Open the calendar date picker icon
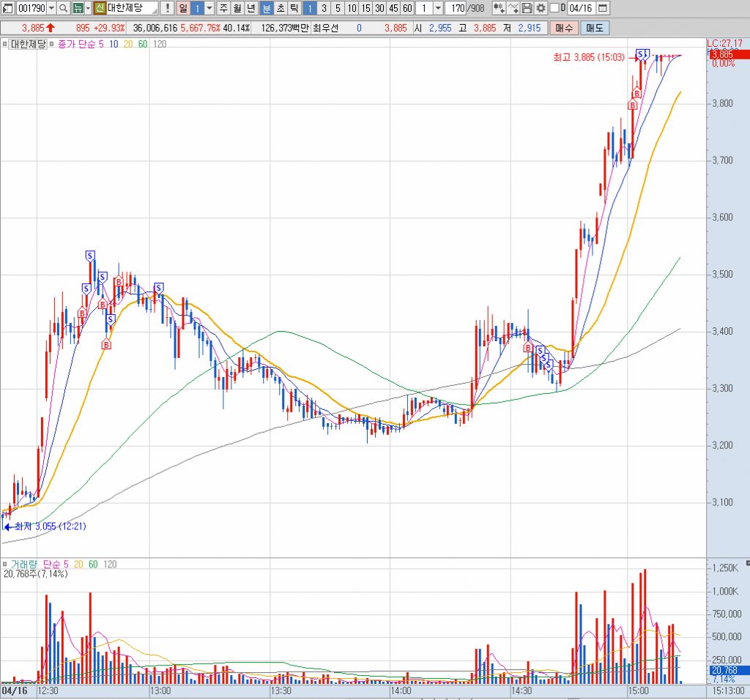This screenshot has width=750, height=700. click(602, 8)
